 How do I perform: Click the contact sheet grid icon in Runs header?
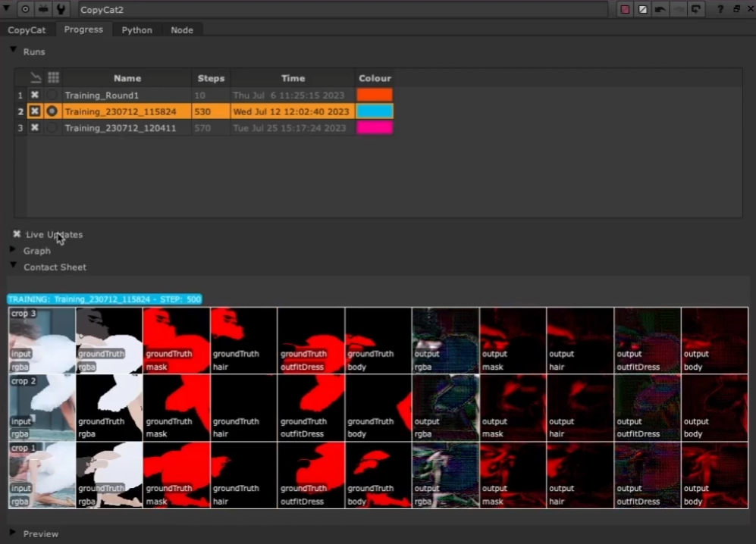pos(53,77)
